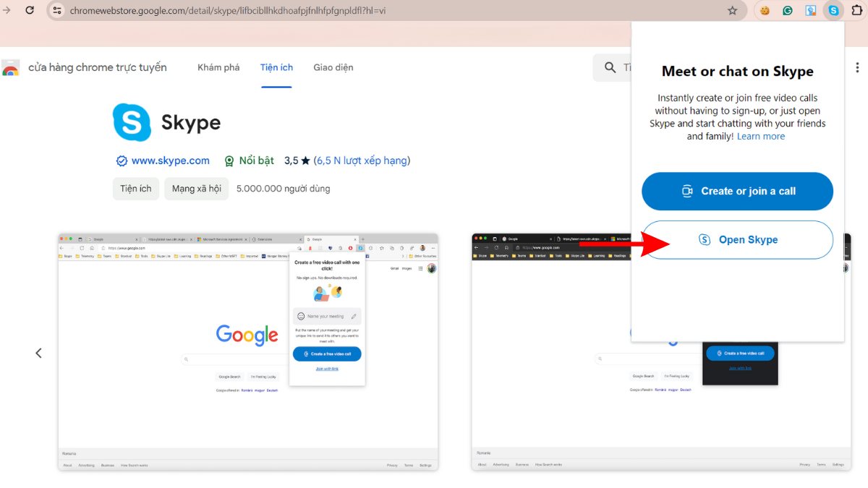The width and height of the screenshot is (868, 488).
Task: Switch to the Khám phá tab
Action: (218, 67)
